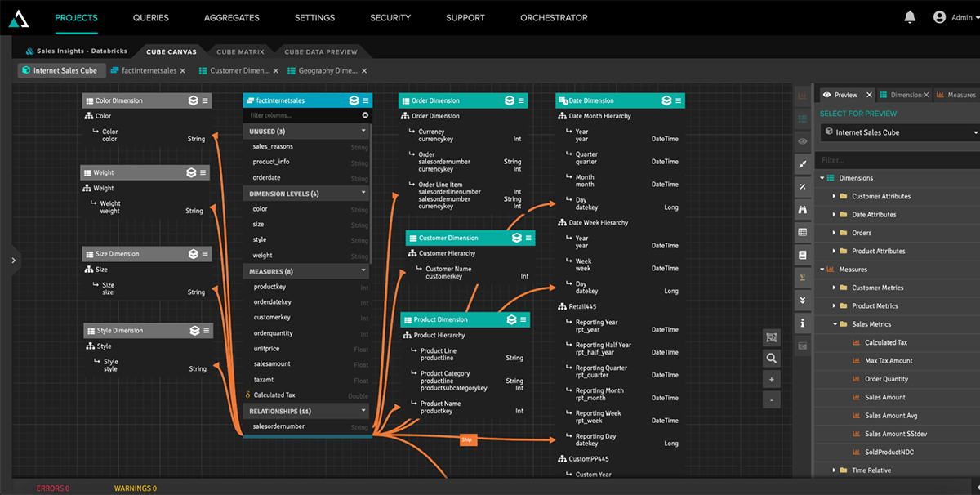Image resolution: width=980 pixels, height=495 pixels.
Task: Open the binoculars search tool in side toolbar
Action: pos(803,210)
